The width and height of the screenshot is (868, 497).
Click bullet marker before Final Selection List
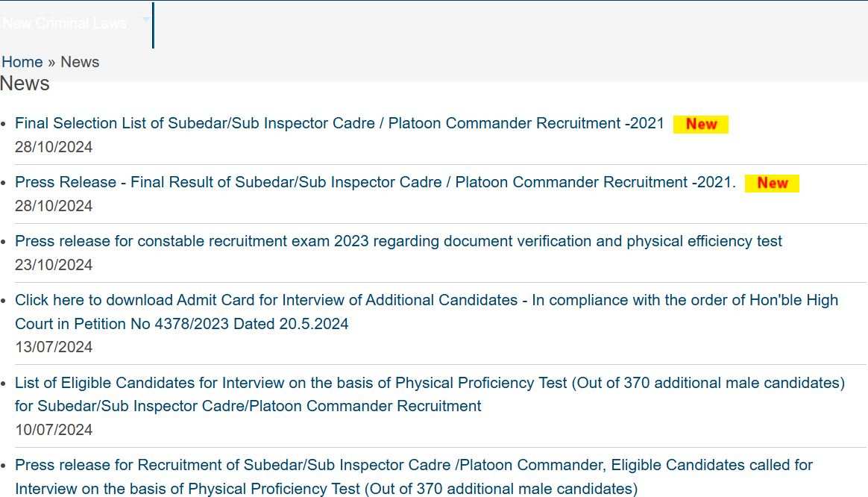5,124
